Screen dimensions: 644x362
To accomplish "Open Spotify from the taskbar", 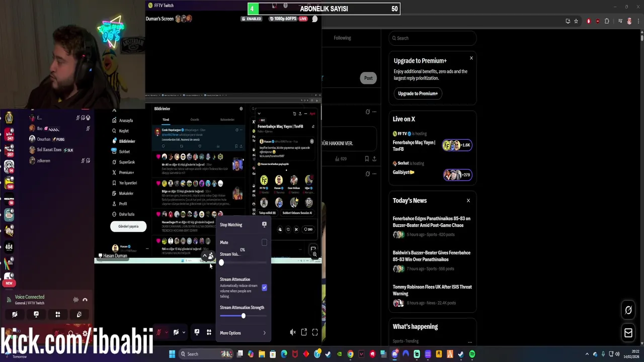I will click(472, 354).
